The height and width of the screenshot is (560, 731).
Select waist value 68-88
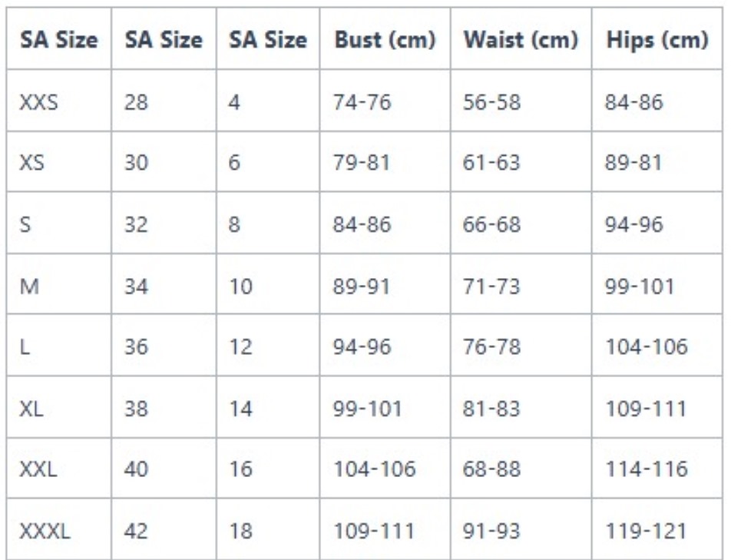point(491,469)
